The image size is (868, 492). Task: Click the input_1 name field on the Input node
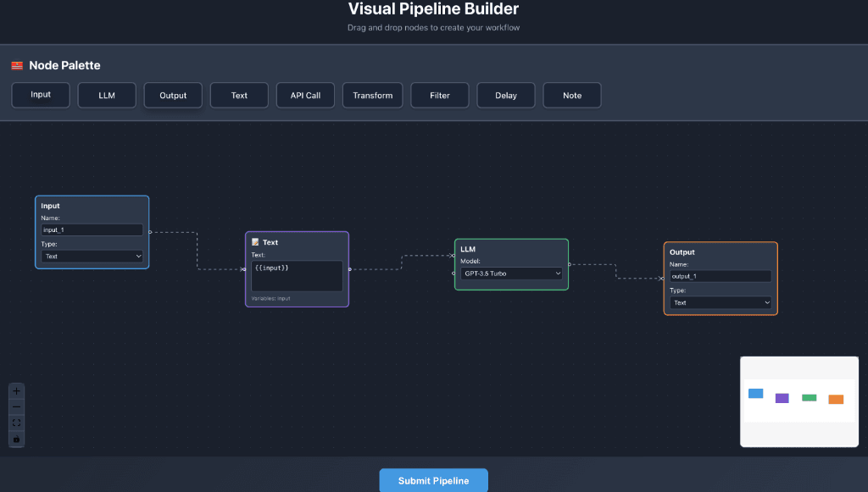pyautogui.click(x=91, y=229)
